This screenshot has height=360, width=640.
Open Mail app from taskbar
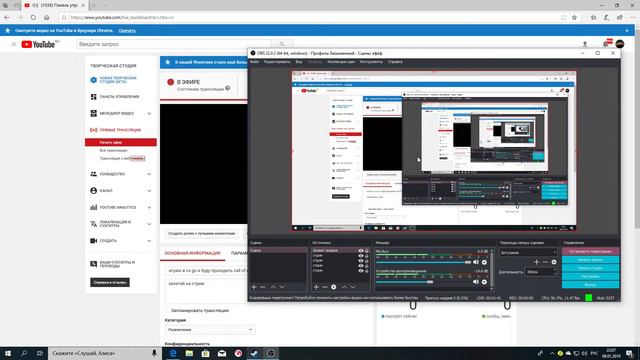222,353
